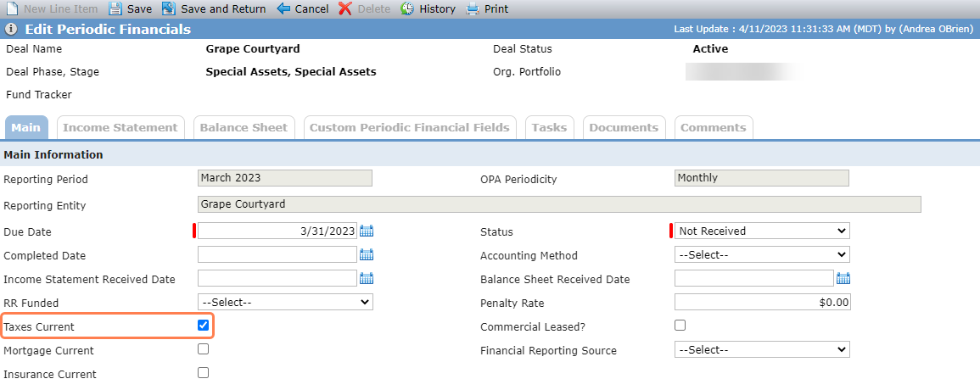The width and height of the screenshot is (980, 390).
Task: Expand the Financial Reporting Source dropdown
Action: (762, 350)
